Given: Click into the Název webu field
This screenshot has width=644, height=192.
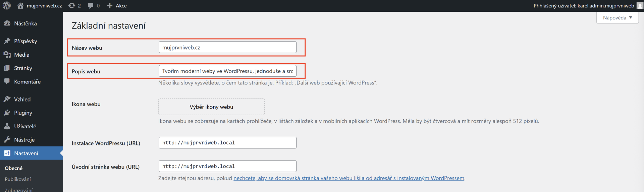Looking at the screenshot, I should click(227, 47).
